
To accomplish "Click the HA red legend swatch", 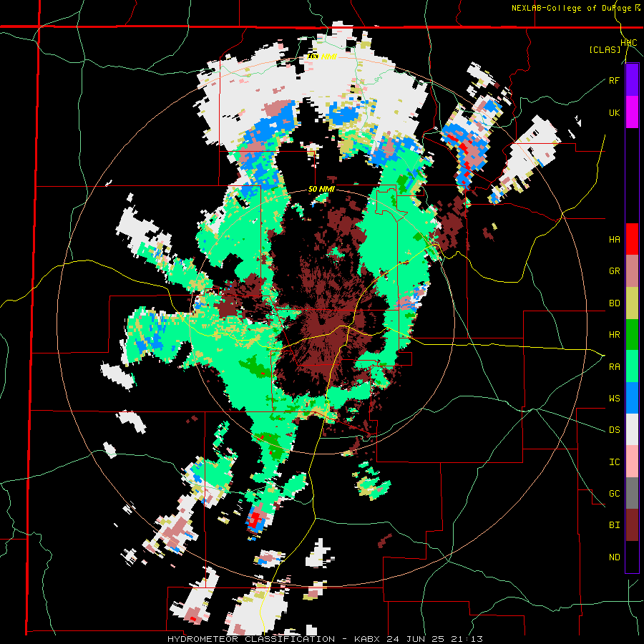I will coord(632,239).
